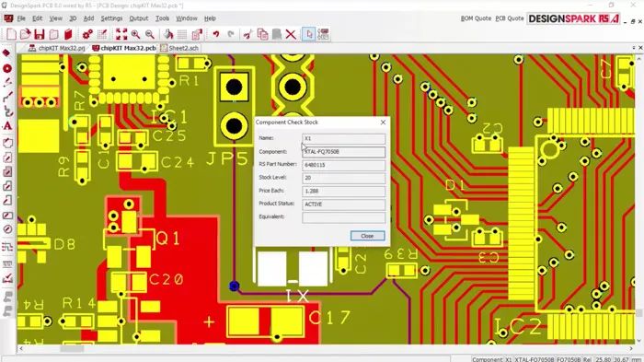This screenshot has height=362, width=644.
Task: Open the Settings menu
Action: point(111,18)
